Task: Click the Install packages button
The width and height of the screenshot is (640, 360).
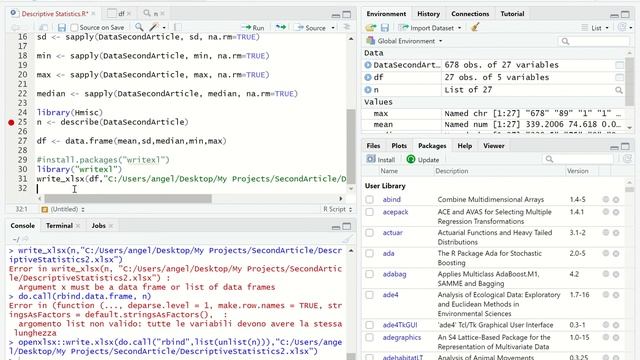Action: (381, 160)
